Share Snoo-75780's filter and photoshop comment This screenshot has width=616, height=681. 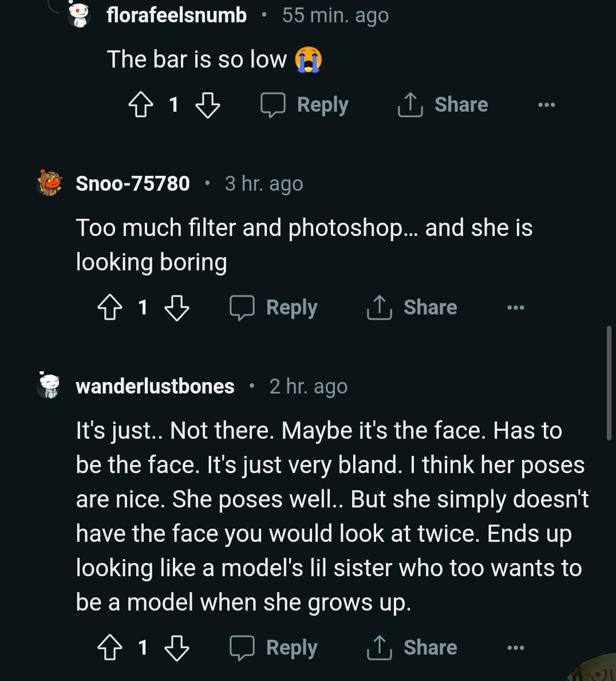tap(412, 308)
